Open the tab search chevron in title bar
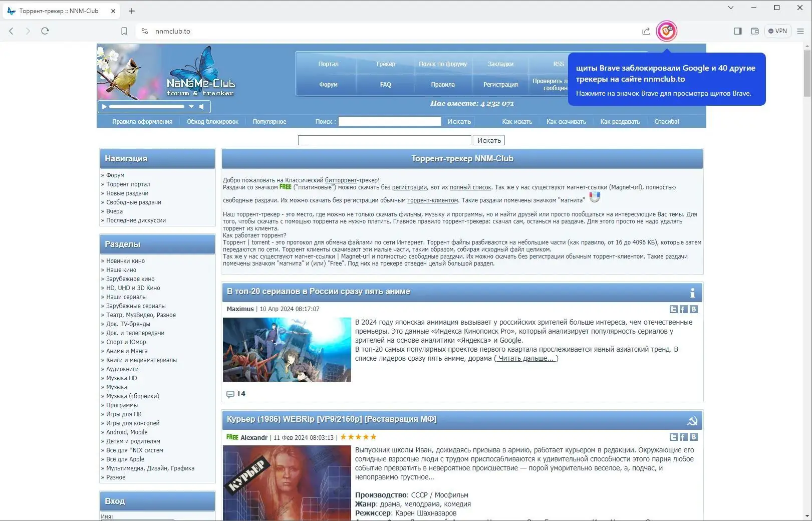812x521 pixels. 730,8
